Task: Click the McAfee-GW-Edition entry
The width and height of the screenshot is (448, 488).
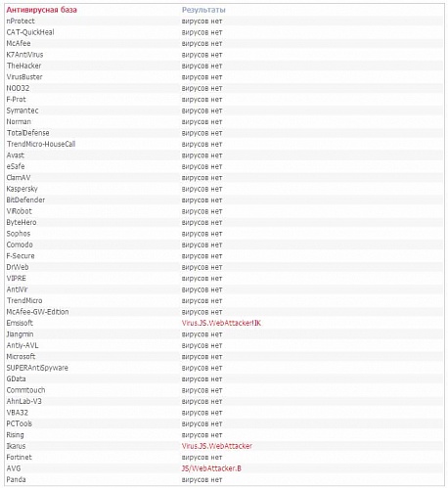Action: coord(37,312)
